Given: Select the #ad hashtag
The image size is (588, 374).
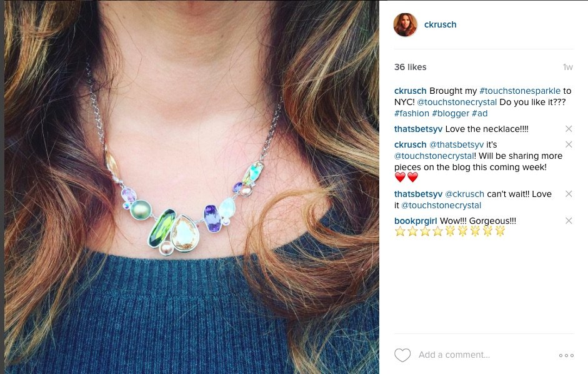Looking at the screenshot, I should 479,113.
